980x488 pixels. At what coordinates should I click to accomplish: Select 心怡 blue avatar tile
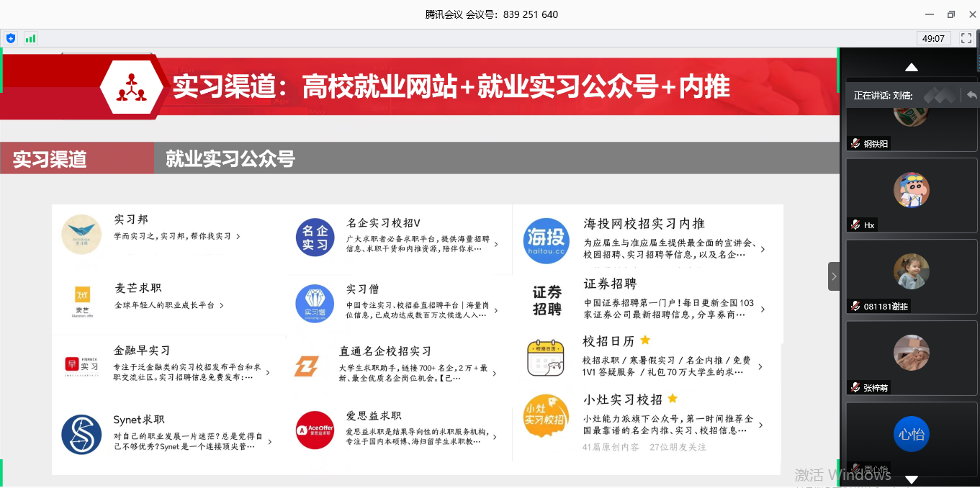[911, 434]
